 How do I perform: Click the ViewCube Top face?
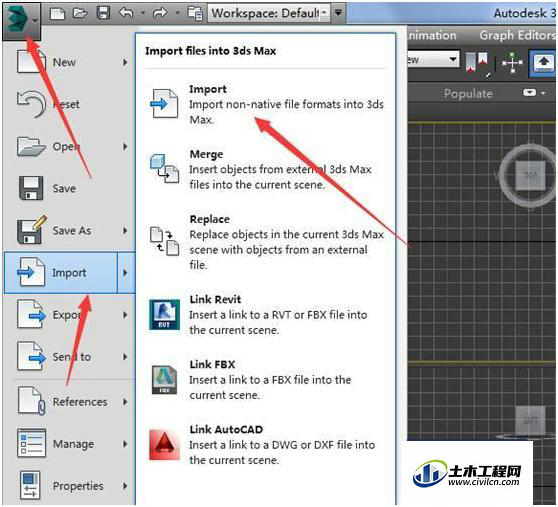tap(530, 175)
